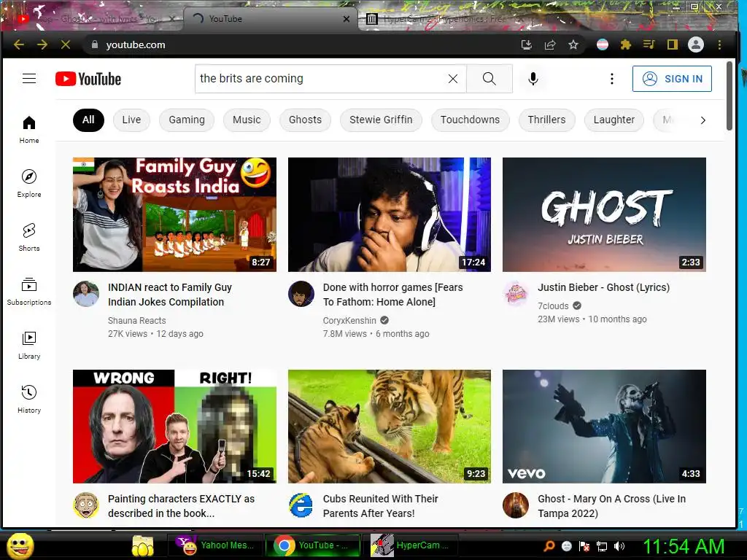The width and height of the screenshot is (747, 560).
Task: Stop page loading with the X button
Action: click(x=66, y=44)
